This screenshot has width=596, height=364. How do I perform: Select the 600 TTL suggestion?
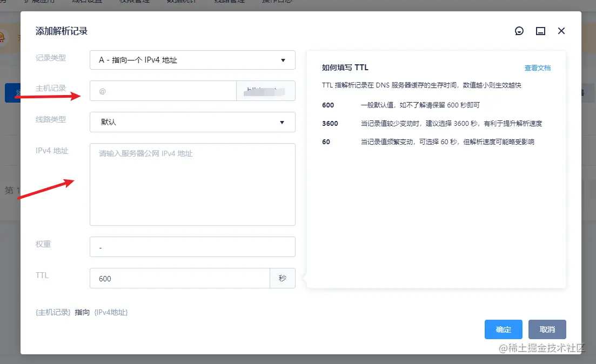pos(327,105)
